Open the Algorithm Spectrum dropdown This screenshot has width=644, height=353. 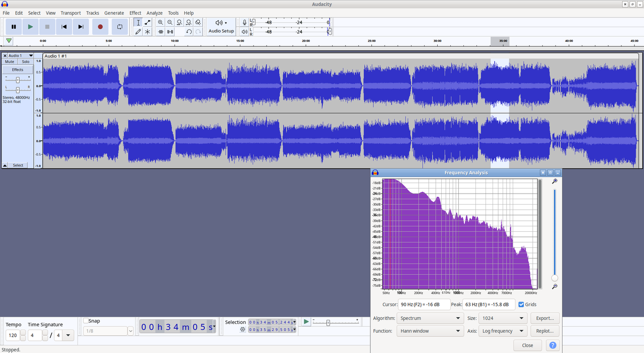pos(430,318)
